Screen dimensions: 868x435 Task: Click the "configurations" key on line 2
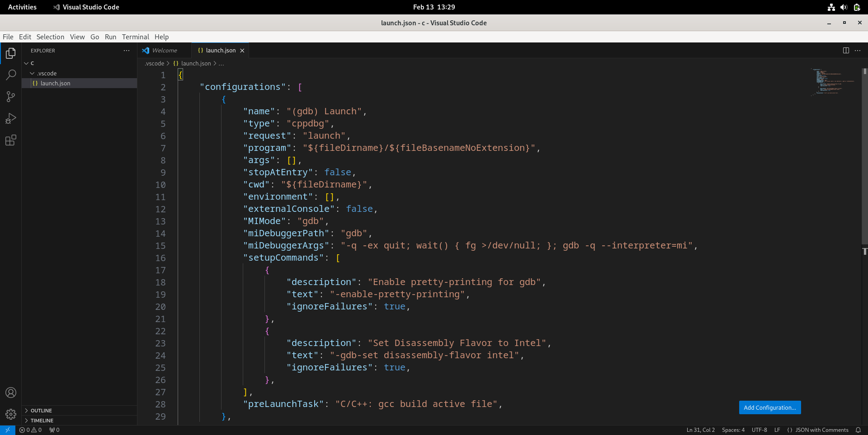pos(243,87)
